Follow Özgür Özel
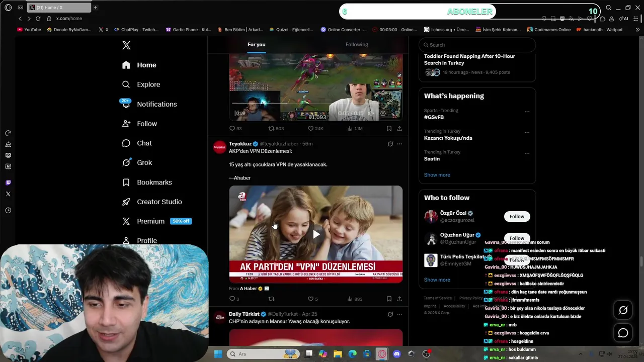 [517, 216]
